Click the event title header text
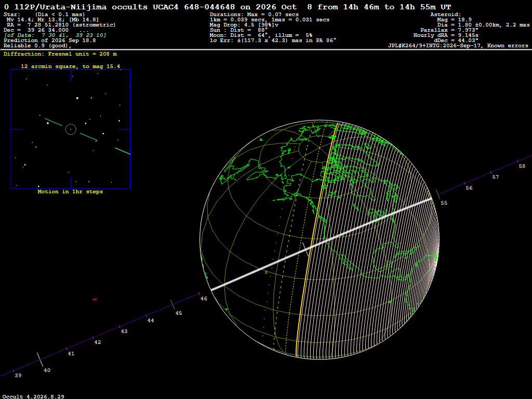The width and height of the screenshot is (532, 399). [228, 7]
